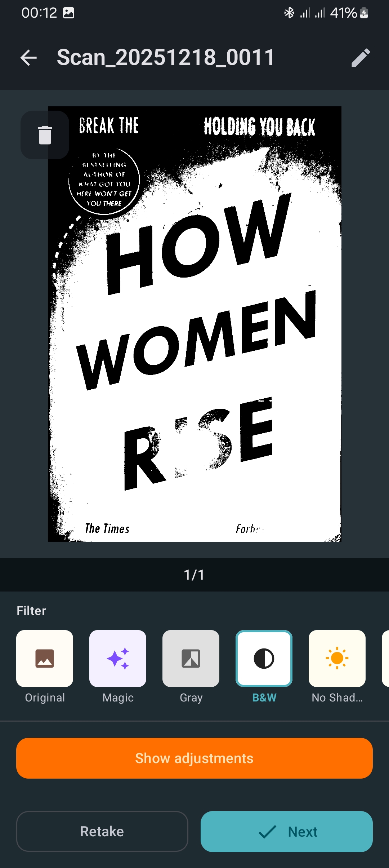Tap the No Shad... filter label
389x868 pixels.
pyautogui.click(x=337, y=697)
